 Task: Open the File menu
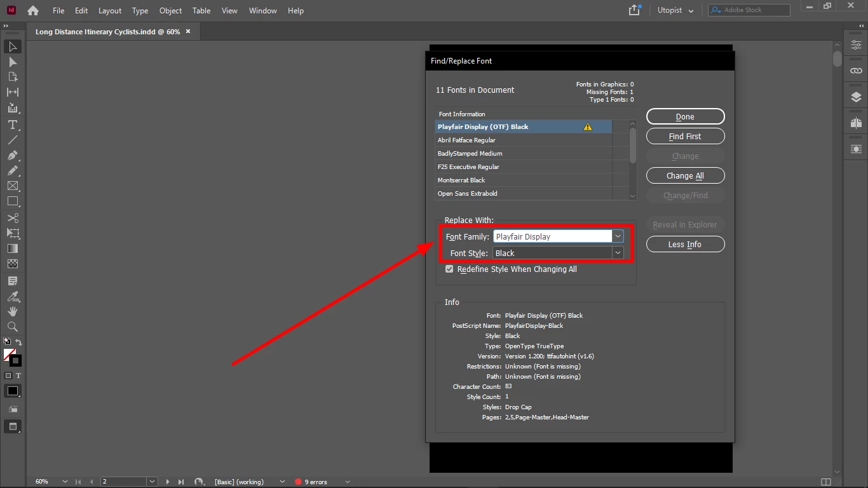pyautogui.click(x=58, y=11)
